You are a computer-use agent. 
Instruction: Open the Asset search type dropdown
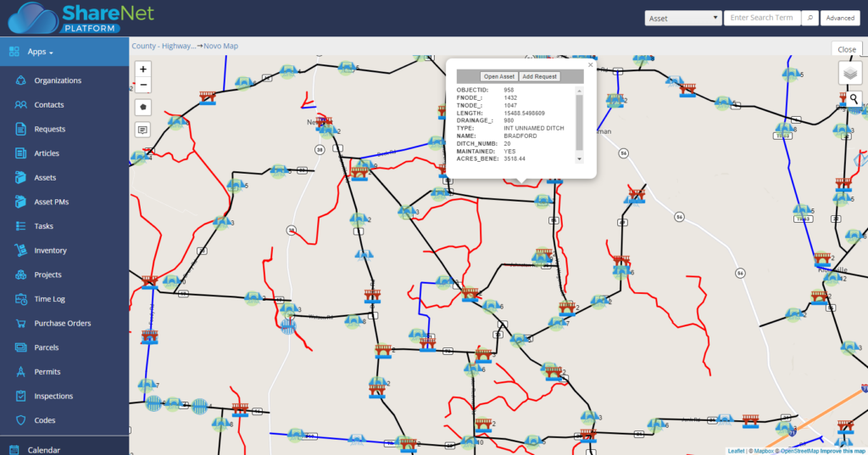coord(683,19)
